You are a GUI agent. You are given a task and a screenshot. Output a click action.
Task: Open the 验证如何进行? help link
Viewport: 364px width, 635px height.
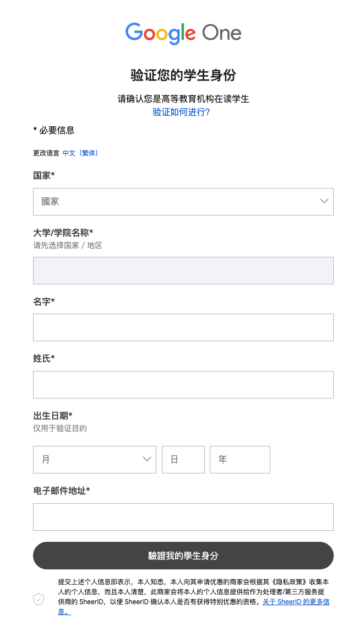(x=181, y=112)
